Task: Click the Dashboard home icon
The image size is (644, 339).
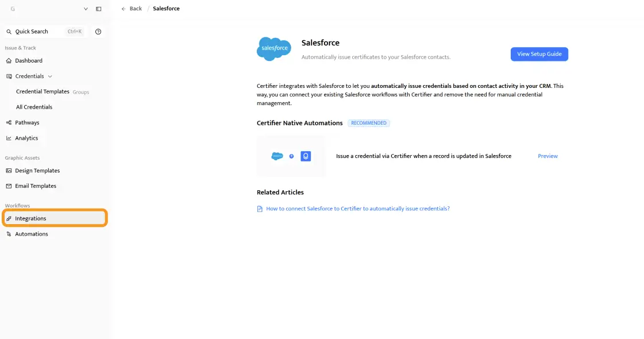Action: [x=9, y=60]
